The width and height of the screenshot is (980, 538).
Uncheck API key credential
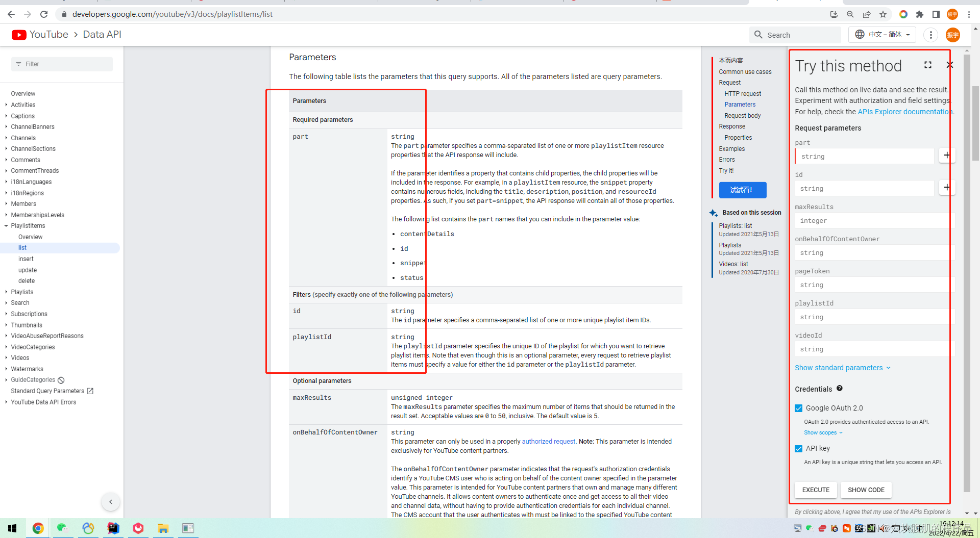(x=799, y=448)
